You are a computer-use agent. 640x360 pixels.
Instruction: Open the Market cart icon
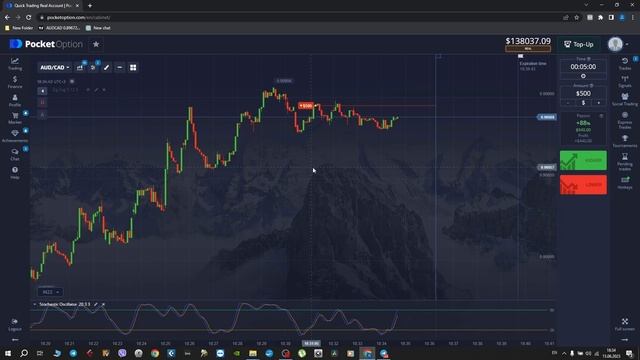coord(15,118)
